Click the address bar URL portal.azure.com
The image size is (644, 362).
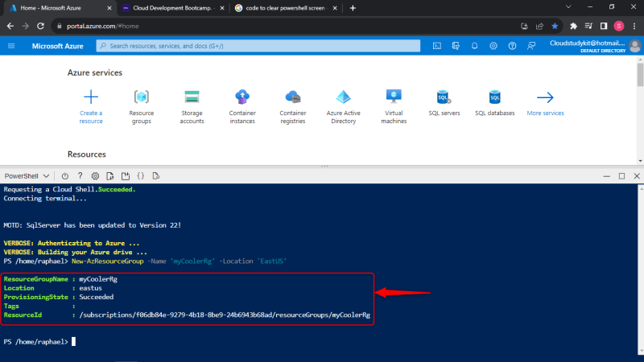pos(103,26)
